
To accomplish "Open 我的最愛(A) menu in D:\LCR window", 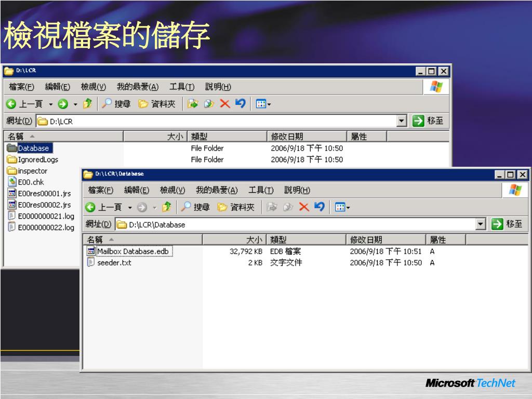I will [x=137, y=87].
